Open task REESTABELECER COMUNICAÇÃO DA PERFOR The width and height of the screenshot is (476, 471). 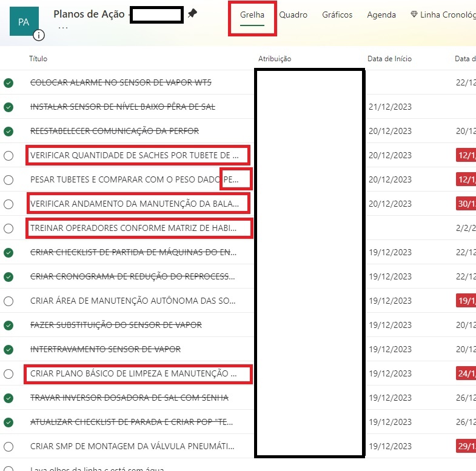115,131
